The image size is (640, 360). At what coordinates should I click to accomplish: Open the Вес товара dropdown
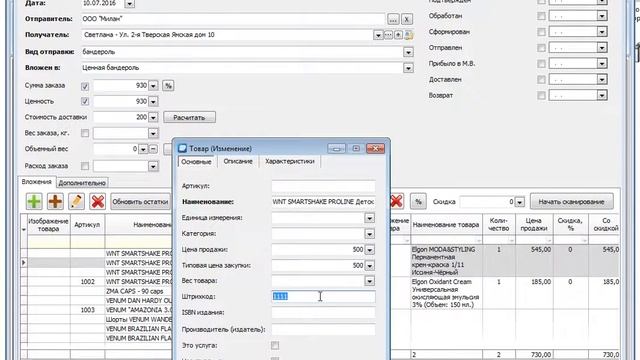(369, 281)
